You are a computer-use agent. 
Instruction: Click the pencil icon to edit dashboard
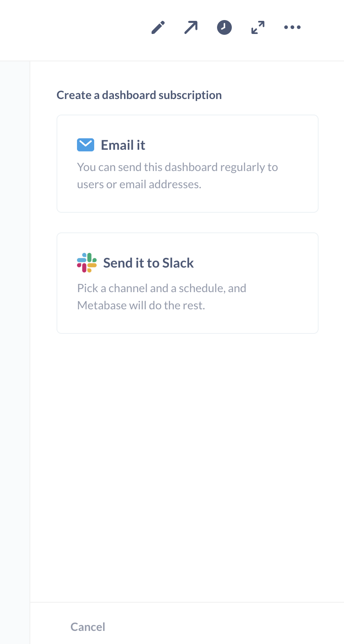coord(158,27)
